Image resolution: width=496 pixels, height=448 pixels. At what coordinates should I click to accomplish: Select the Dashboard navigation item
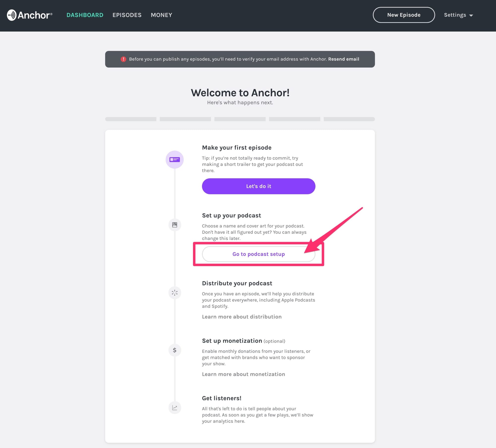coord(85,15)
